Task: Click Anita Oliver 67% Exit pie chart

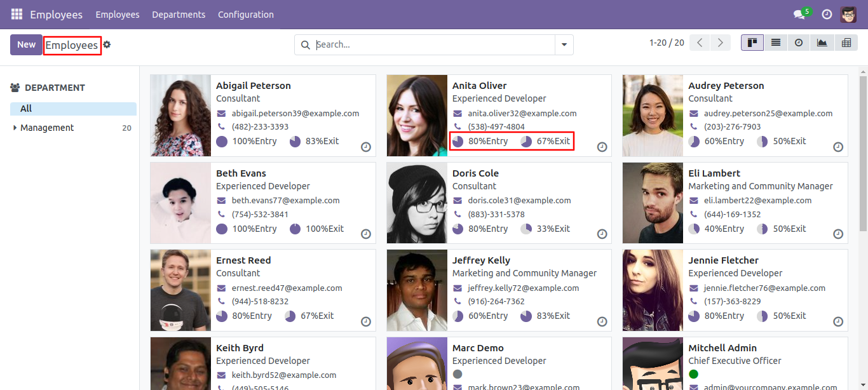Action: click(526, 142)
